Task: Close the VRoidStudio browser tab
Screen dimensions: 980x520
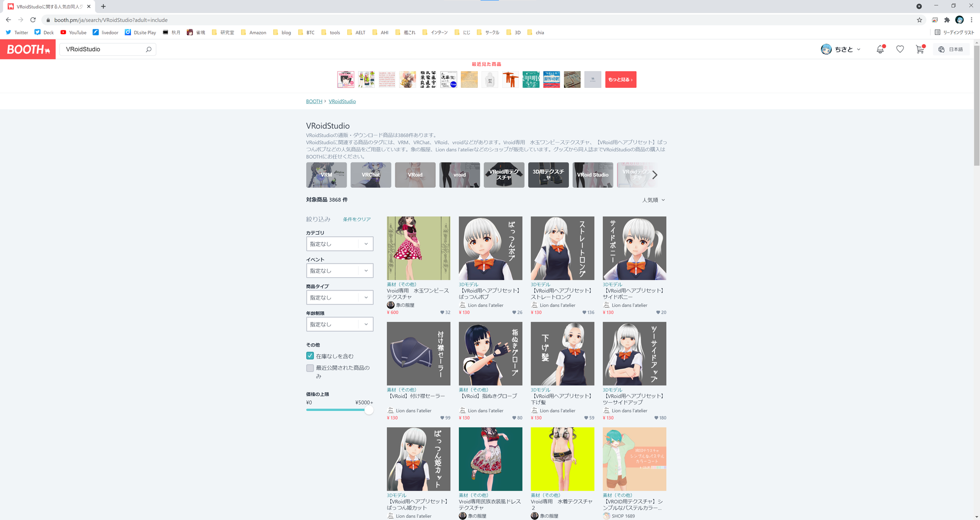Action: [89, 7]
